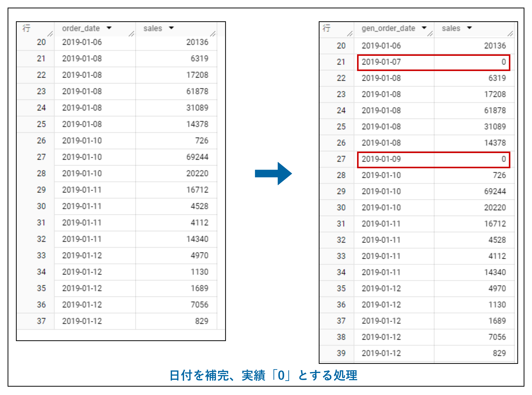
Task: Open left table's sales column dropdown arrow
Action: (x=171, y=28)
